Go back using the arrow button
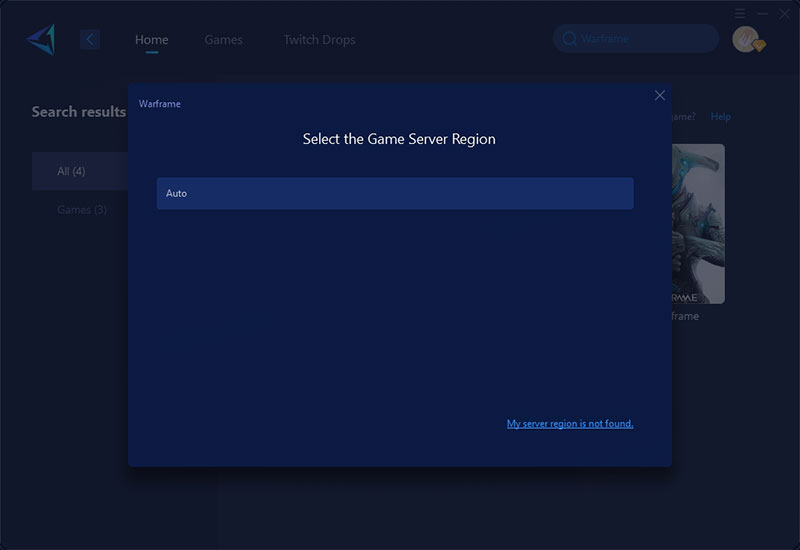Viewport: 800px width, 550px height. point(90,39)
